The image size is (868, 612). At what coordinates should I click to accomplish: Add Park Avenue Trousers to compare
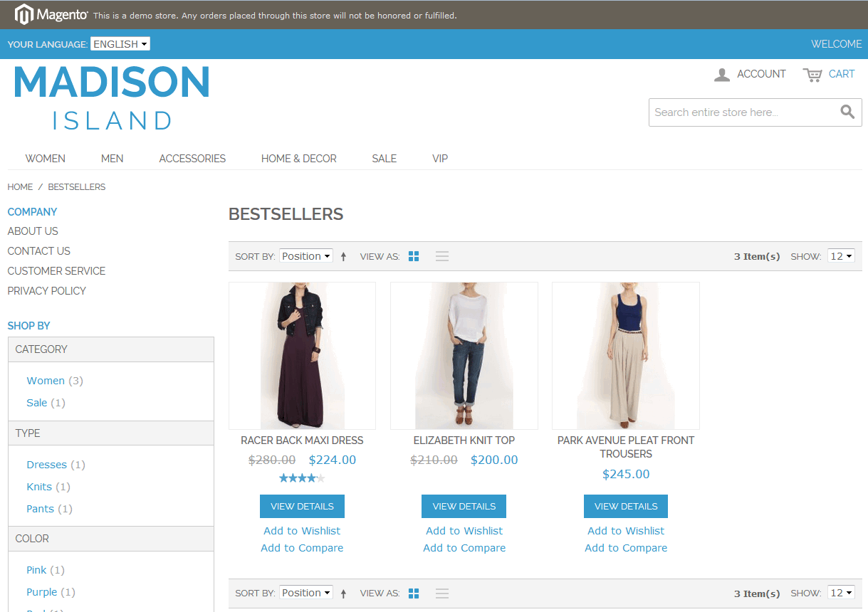point(626,548)
